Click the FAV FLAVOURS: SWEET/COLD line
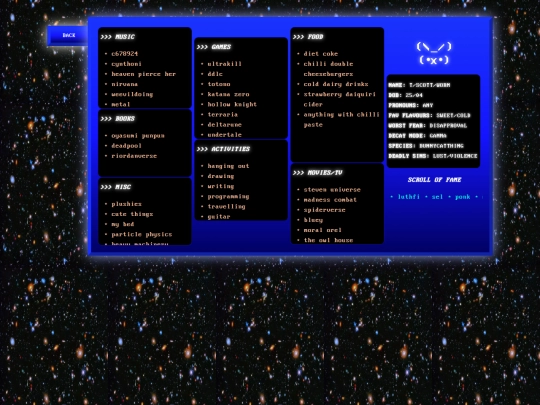The width and height of the screenshot is (540, 405). [x=429, y=116]
